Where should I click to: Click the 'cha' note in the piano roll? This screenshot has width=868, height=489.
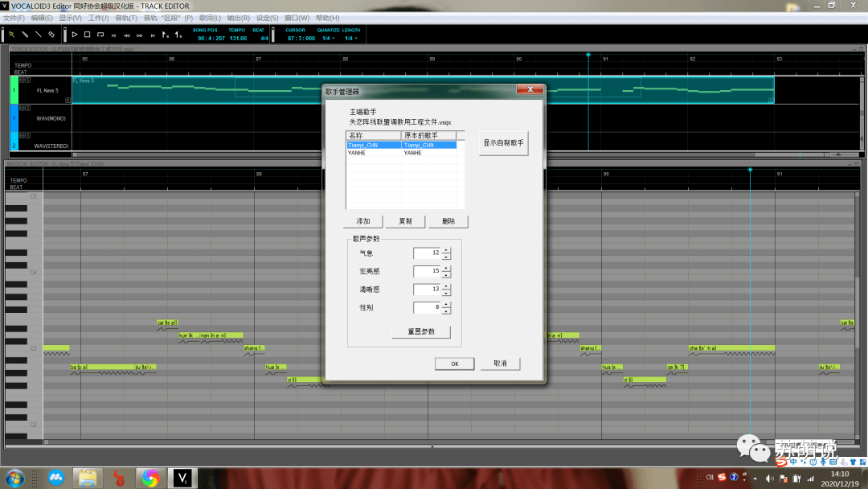(731, 348)
